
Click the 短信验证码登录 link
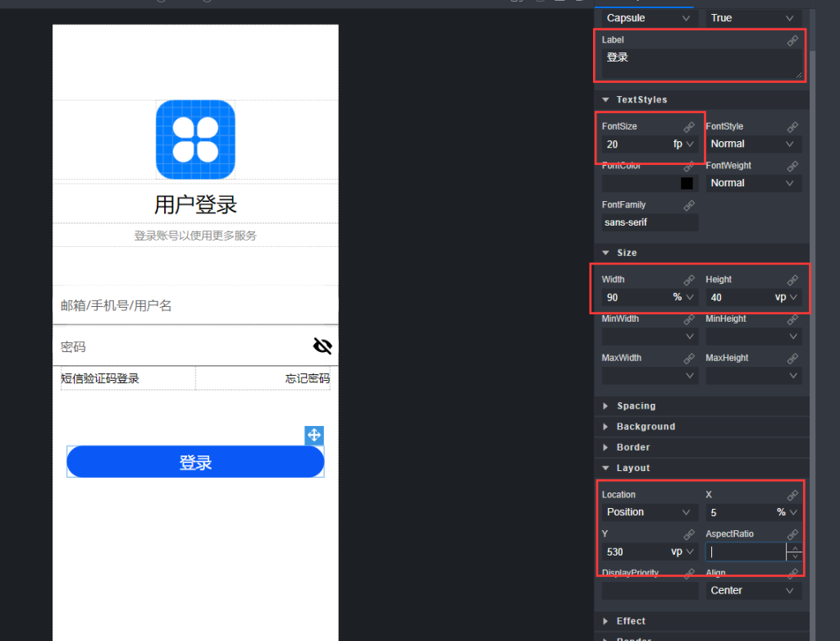pyautogui.click(x=99, y=378)
